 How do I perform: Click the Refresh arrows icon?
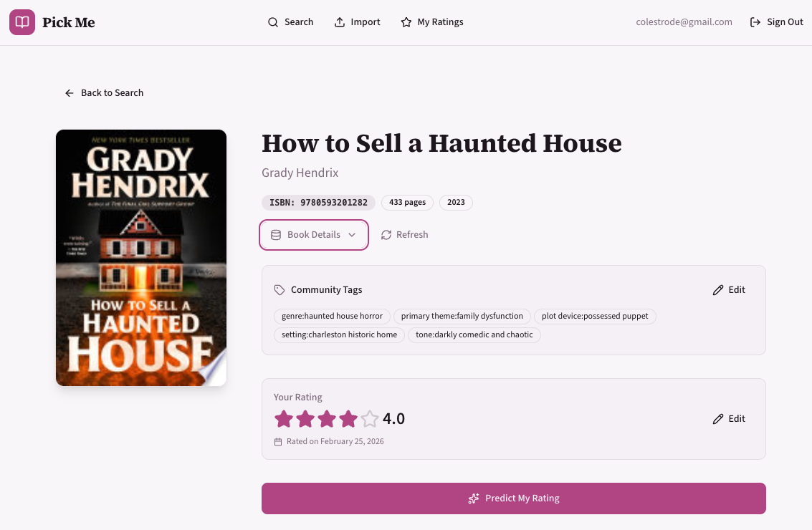(386, 235)
